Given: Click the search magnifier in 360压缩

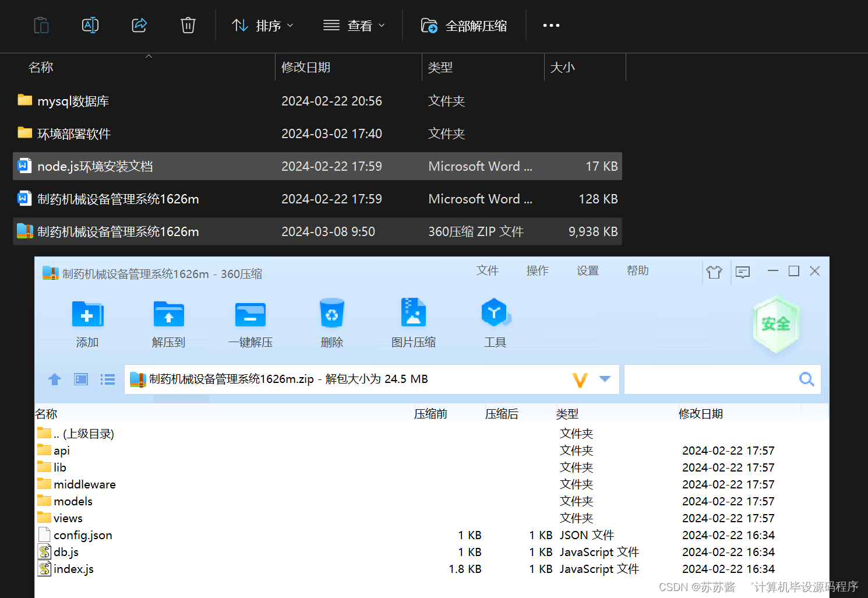Looking at the screenshot, I should tap(806, 379).
